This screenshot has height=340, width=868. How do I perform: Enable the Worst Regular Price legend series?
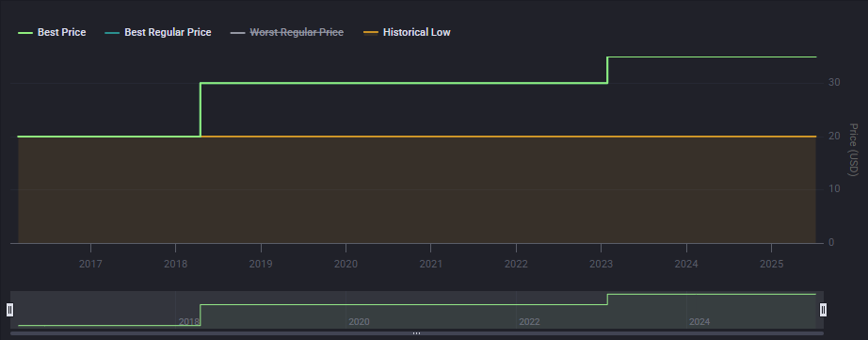287,33
